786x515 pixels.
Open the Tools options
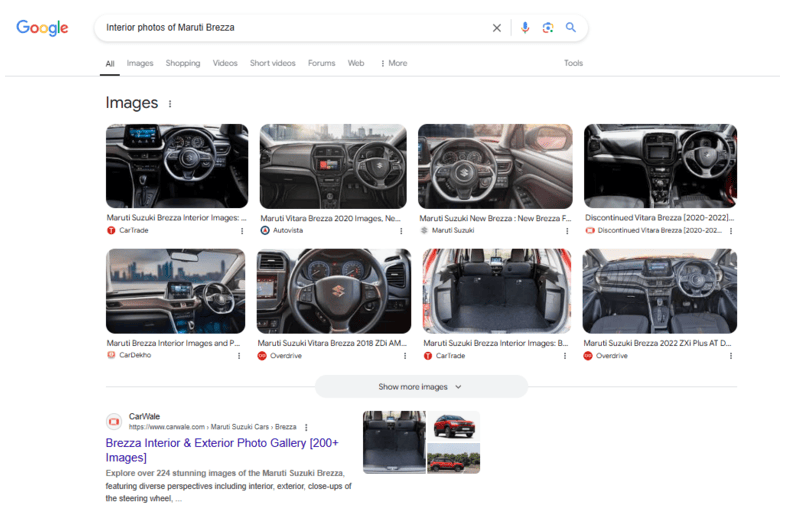[573, 63]
